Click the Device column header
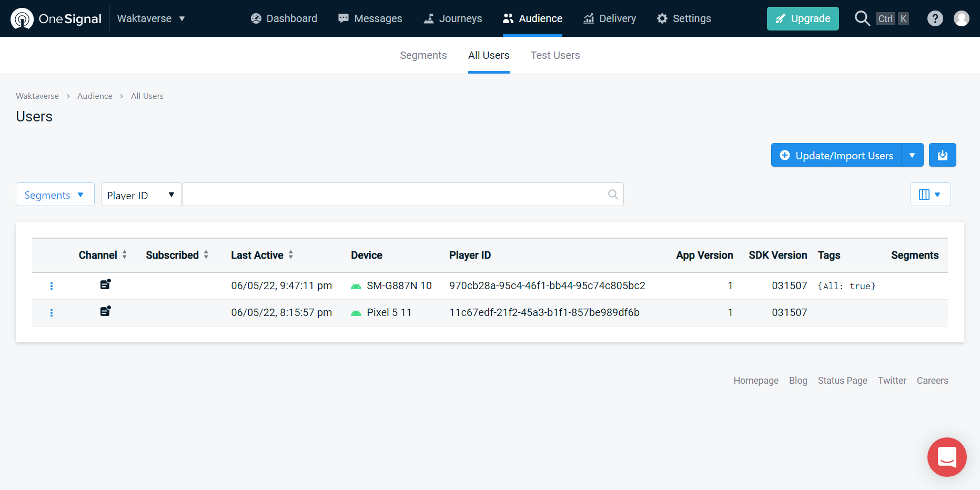Screen dimensions: 980x490 coord(367,255)
